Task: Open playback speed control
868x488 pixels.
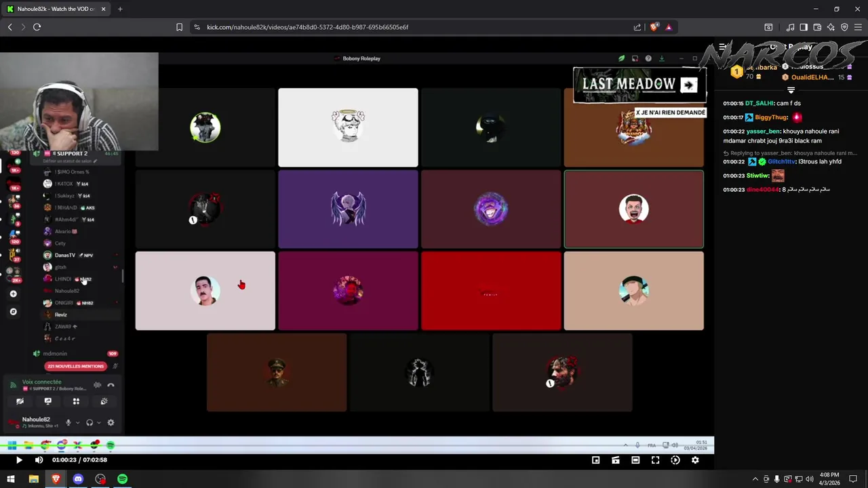Action: tap(675, 460)
